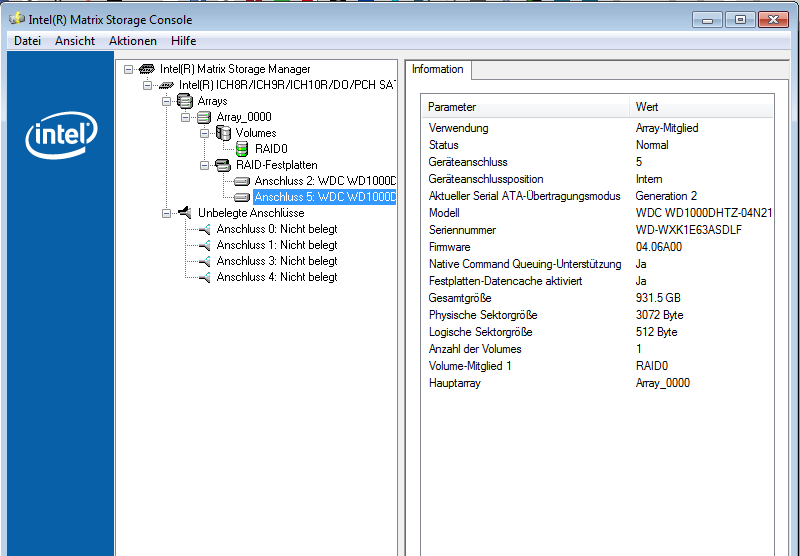Click the Anschluss 2 hard disk icon

point(242,181)
